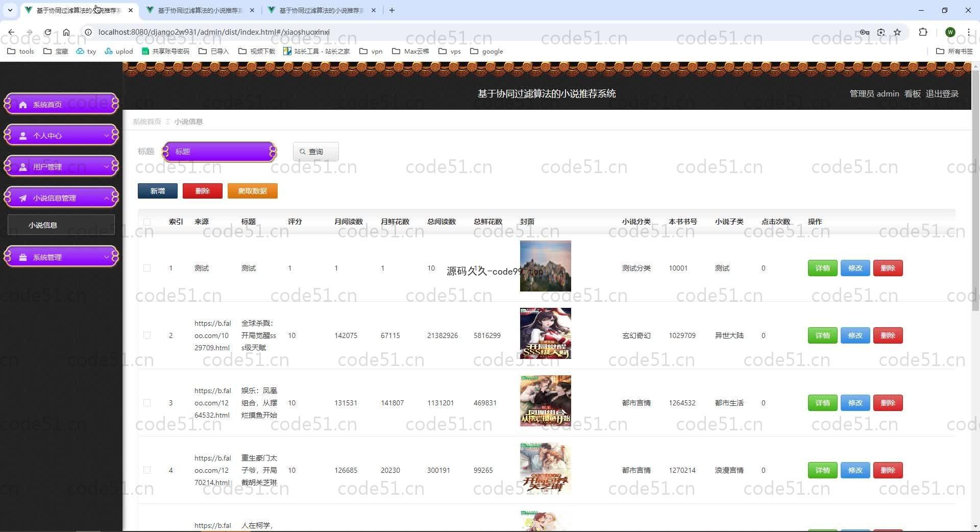Image resolution: width=980 pixels, height=532 pixels.
Task: Click the 总阅读数 column header
Action: tap(441, 222)
